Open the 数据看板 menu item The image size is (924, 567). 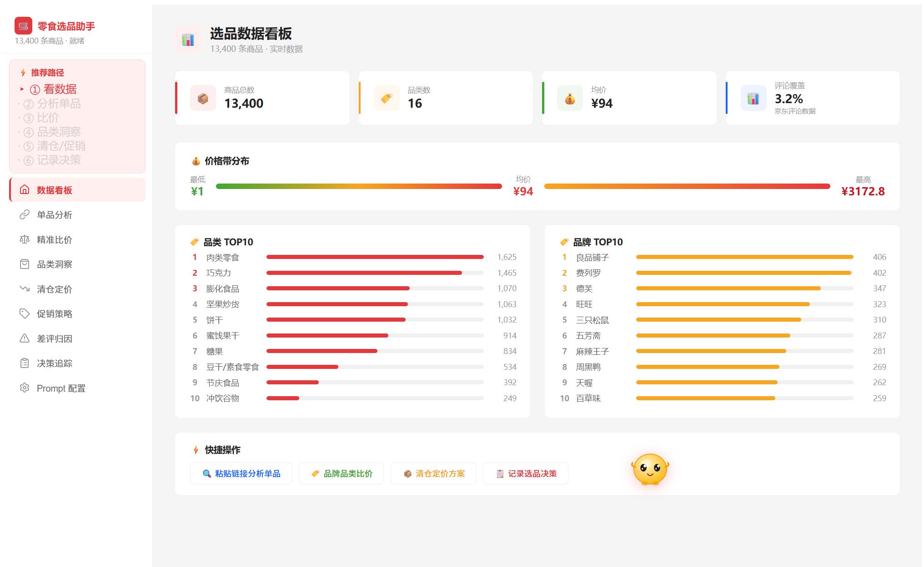pos(77,190)
